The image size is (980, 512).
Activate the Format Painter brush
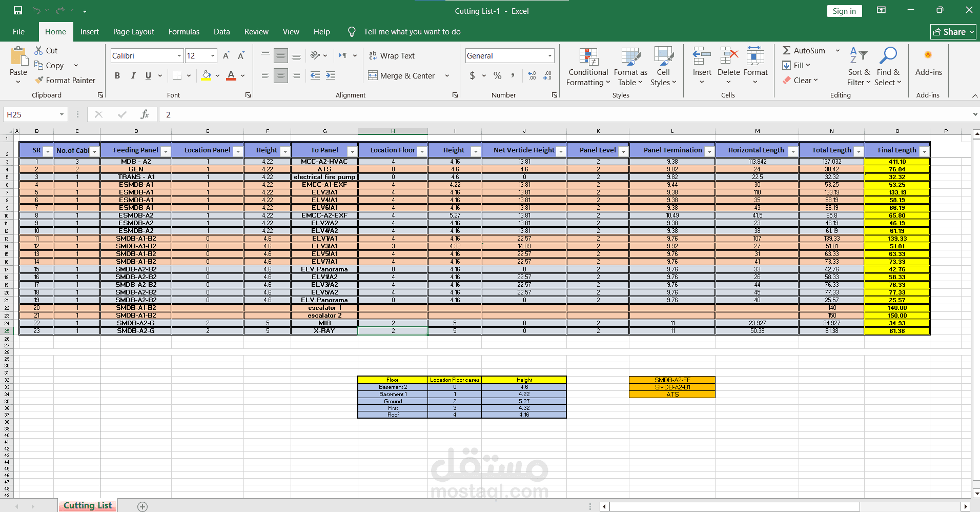click(65, 80)
